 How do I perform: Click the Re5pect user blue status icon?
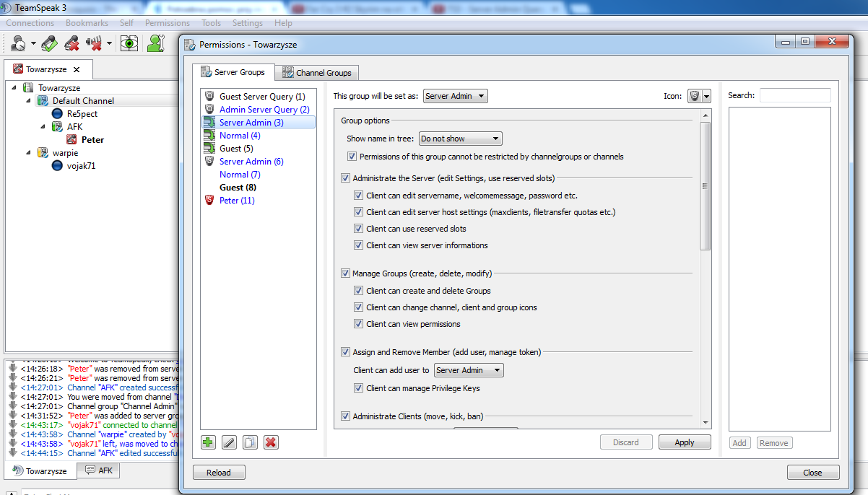pos(58,114)
